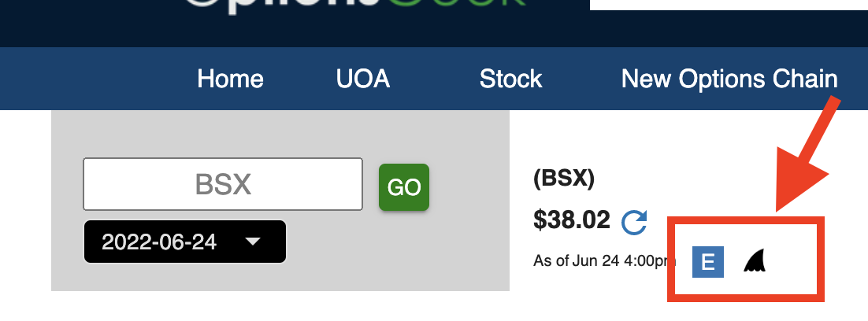Click the blue refresh price icon
The width and height of the screenshot is (868, 321).
[x=634, y=222]
